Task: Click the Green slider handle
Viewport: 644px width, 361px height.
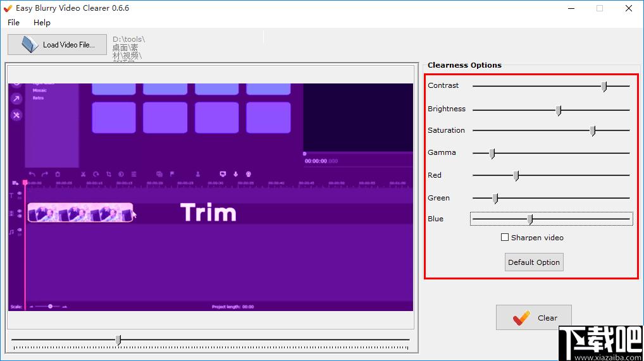Action: point(495,199)
